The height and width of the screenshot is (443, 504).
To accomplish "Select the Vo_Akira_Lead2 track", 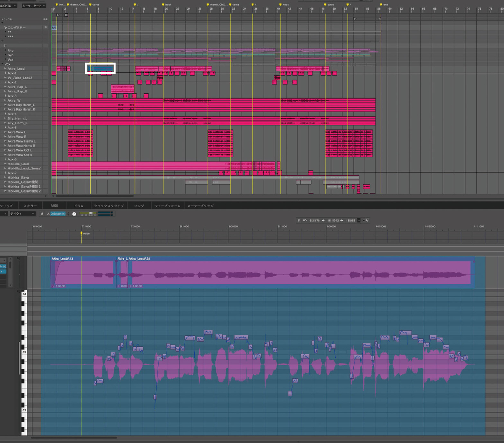I will pyautogui.click(x=20, y=78).
